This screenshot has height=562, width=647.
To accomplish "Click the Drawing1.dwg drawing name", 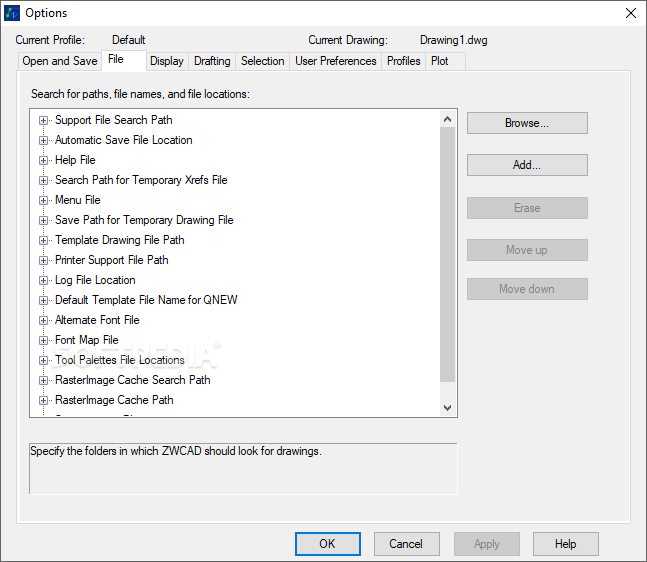I will 453,40.
